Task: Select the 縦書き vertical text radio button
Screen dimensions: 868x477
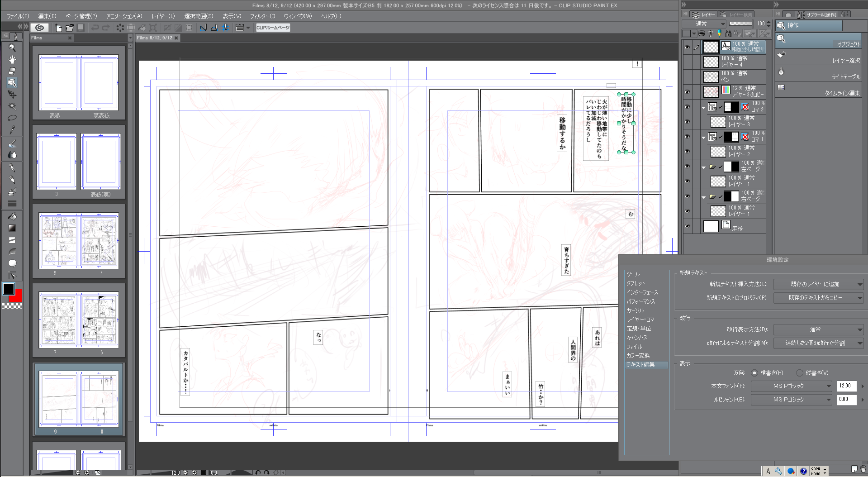Action: 800,373
